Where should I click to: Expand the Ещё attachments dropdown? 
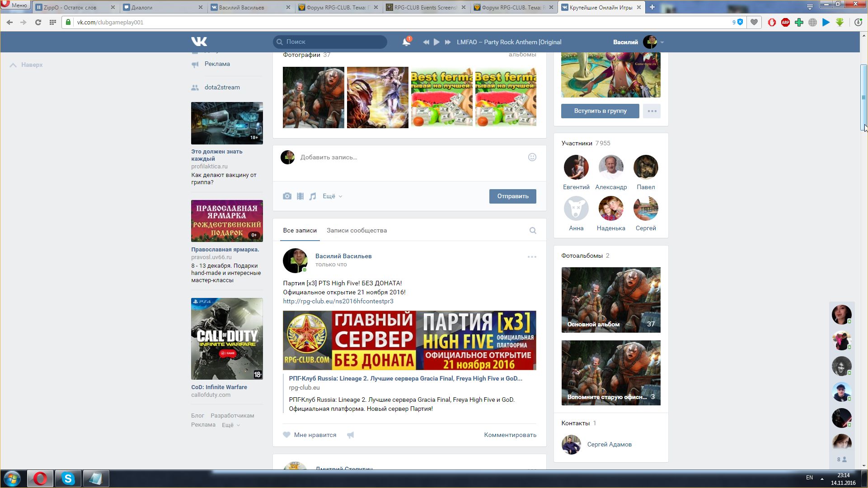click(332, 196)
